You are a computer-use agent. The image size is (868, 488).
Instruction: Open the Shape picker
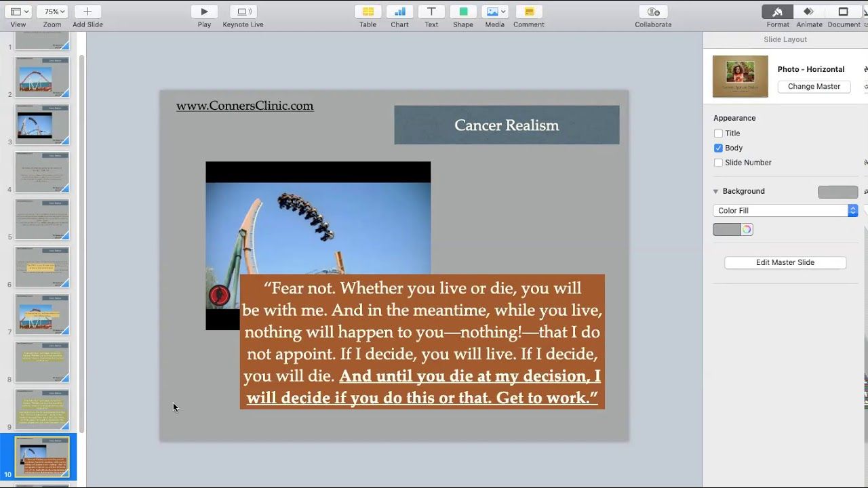point(463,12)
